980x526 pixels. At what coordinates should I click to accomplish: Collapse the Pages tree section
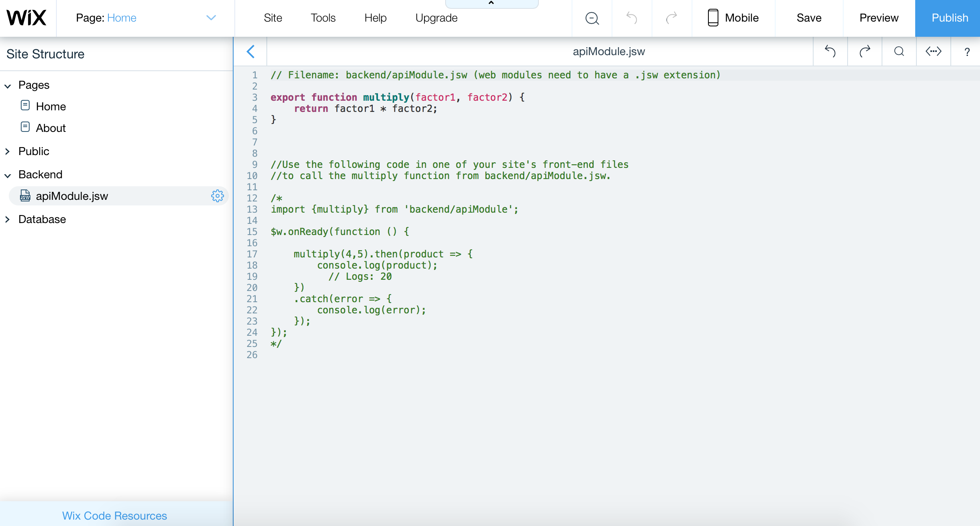click(x=8, y=86)
